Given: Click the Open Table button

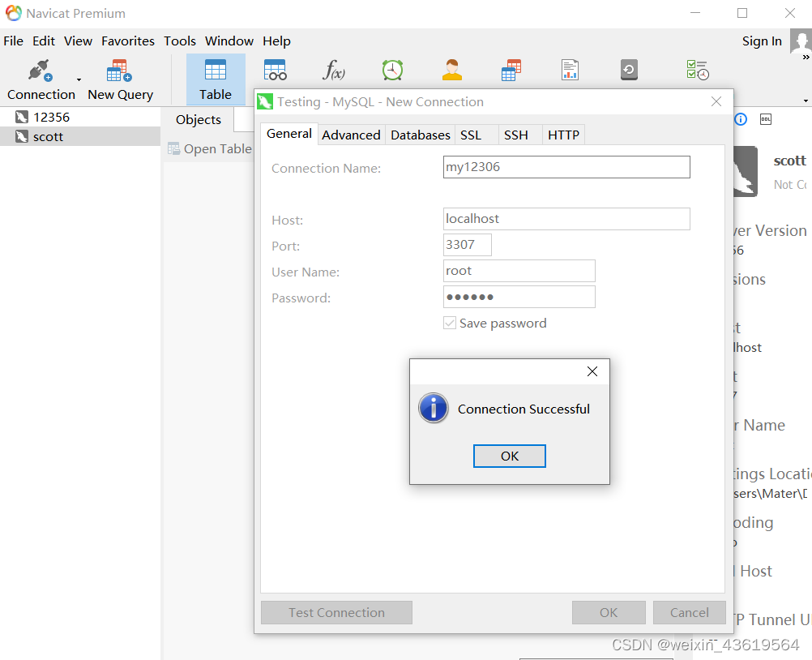Looking at the screenshot, I should click(210, 148).
